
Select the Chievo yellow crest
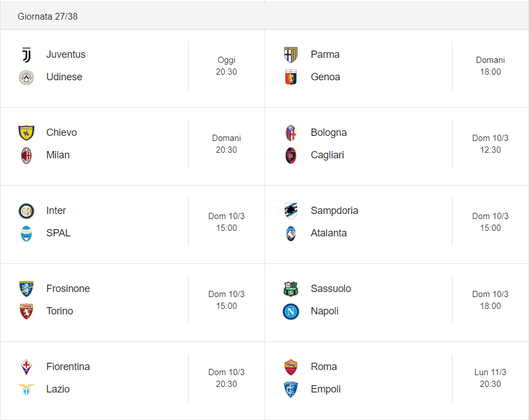26,133
